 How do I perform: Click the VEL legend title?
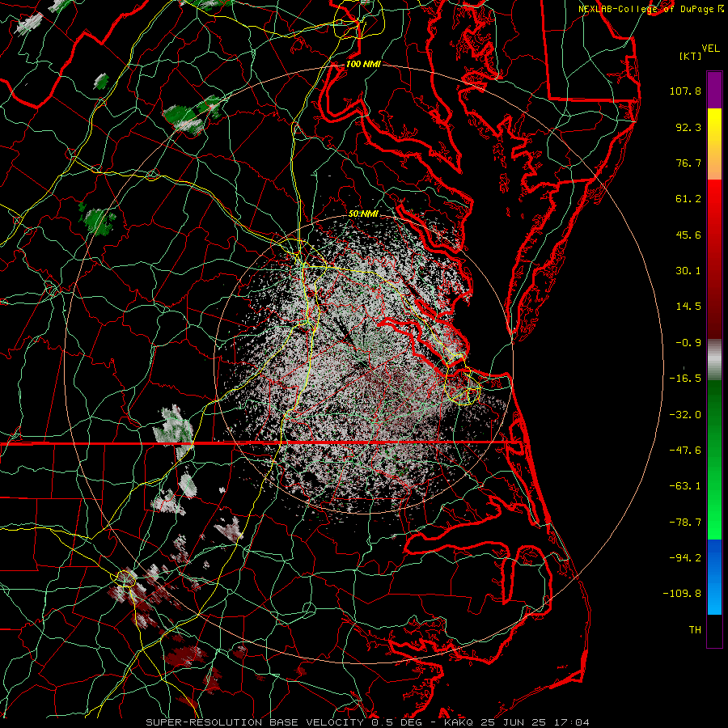(x=710, y=49)
